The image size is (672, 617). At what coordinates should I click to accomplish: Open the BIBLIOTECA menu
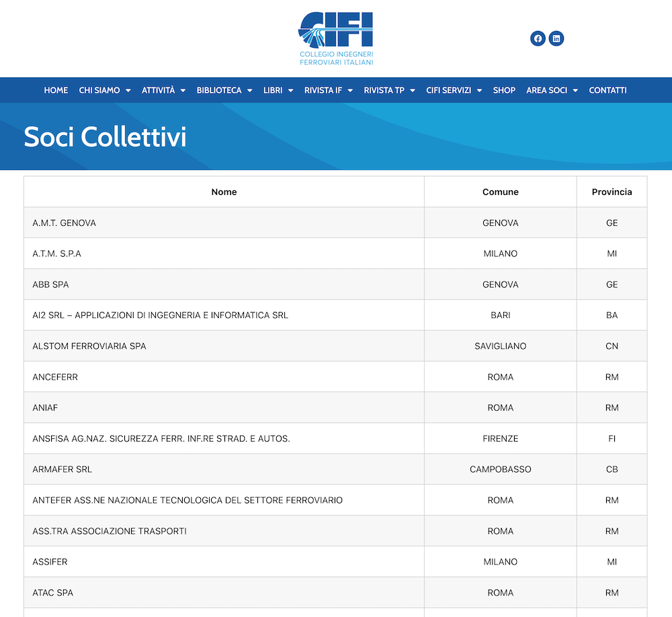point(219,91)
